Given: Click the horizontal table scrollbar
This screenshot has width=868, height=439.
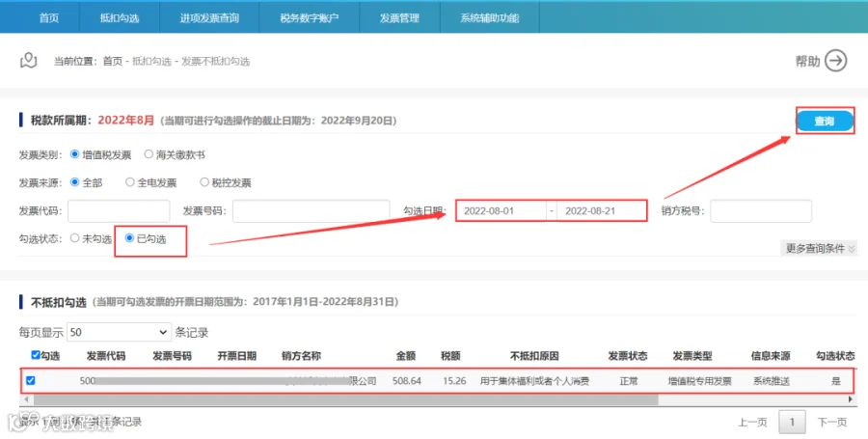Looking at the screenshot, I should pyautogui.click(x=346, y=399).
